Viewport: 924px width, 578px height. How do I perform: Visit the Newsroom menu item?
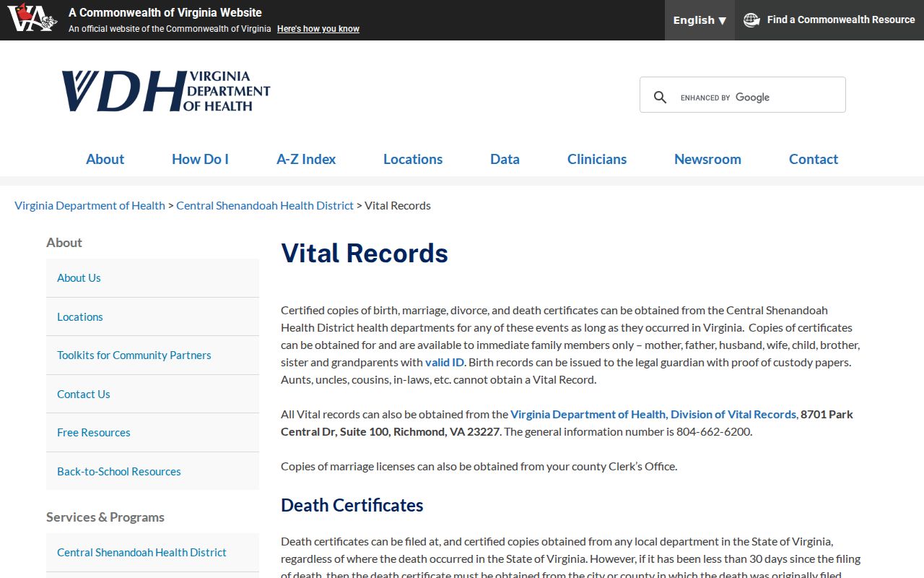[707, 159]
